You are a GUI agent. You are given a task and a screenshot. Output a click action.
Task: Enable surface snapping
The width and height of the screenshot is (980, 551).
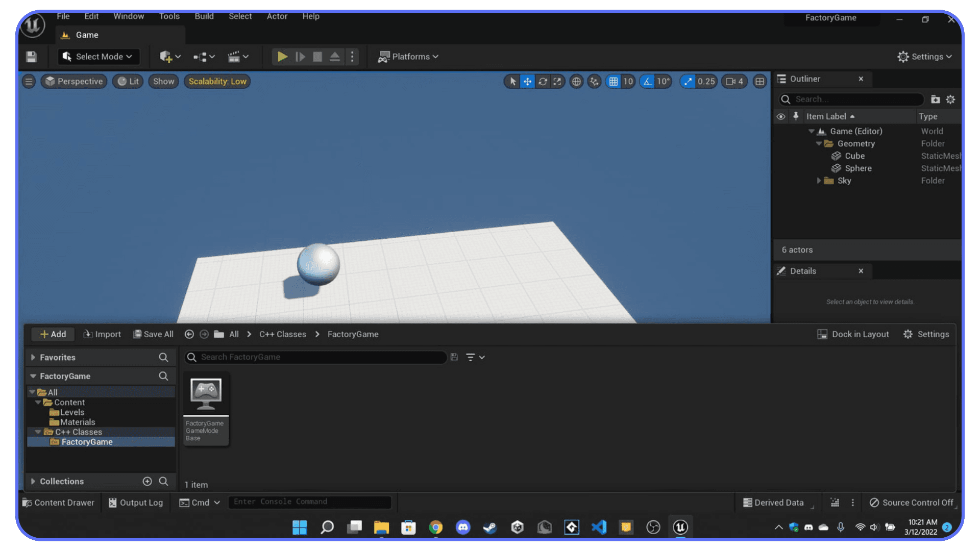(594, 81)
